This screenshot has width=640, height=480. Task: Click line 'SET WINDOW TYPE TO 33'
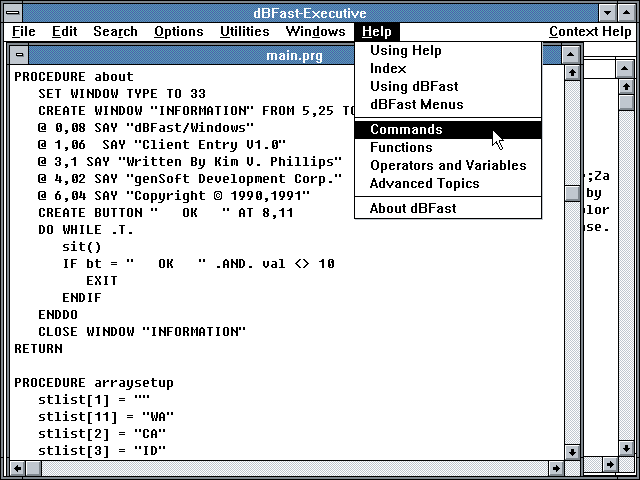click(x=122, y=94)
